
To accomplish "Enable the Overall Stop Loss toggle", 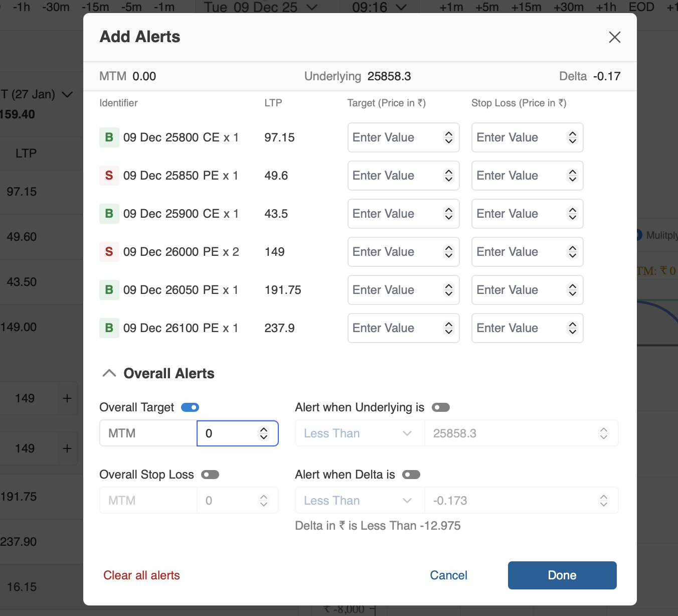I will pyautogui.click(x=210, y=475).
